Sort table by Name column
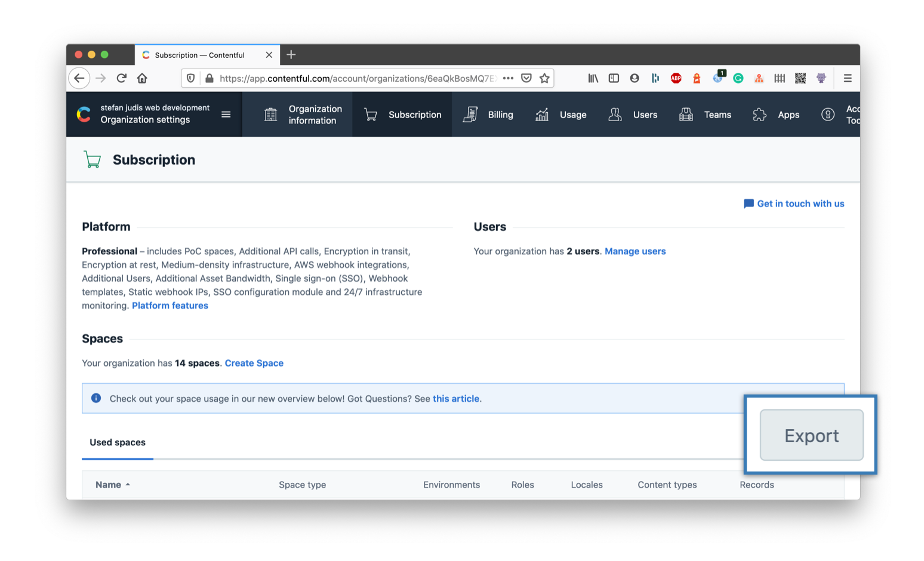 click(x=113, y=485)
